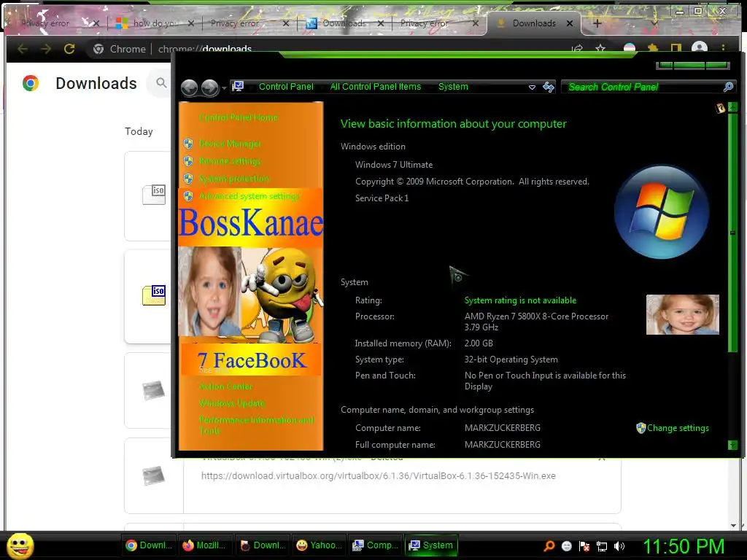Click the 11:50 PM taskbar clock
The width and height of the screenshot is (747, 560).
684,546
